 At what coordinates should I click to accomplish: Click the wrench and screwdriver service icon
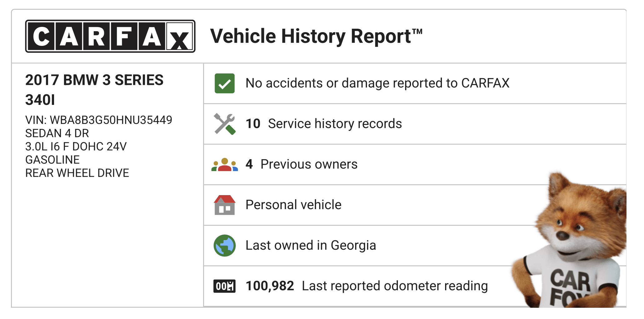coord(225,124)
